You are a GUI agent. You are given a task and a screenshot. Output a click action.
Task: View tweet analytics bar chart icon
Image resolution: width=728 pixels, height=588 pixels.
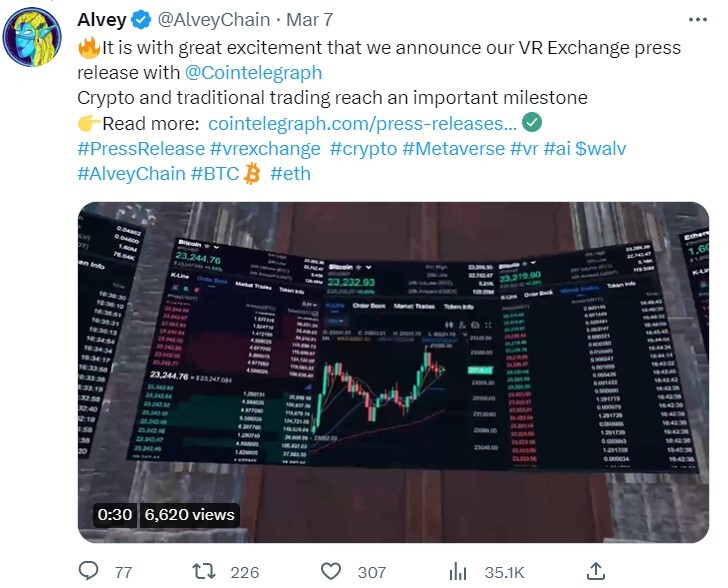(458, 571)
